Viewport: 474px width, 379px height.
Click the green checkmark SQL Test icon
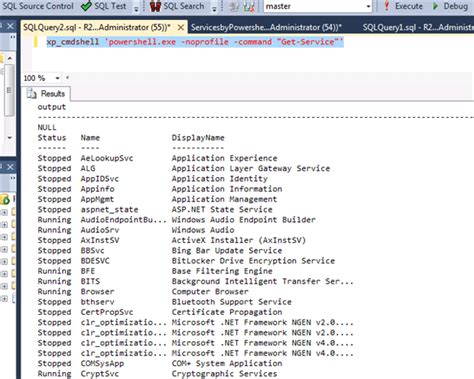87,6
